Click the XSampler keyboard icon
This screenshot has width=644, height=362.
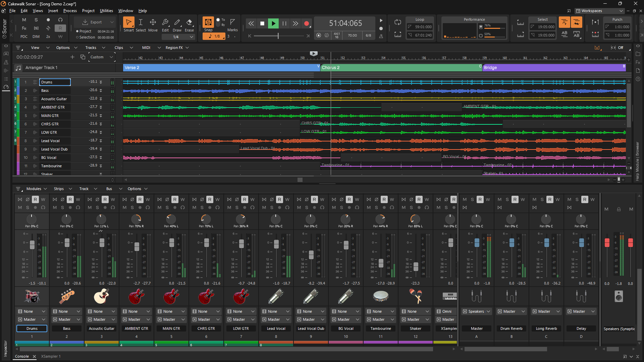click(x=449, y=296)
